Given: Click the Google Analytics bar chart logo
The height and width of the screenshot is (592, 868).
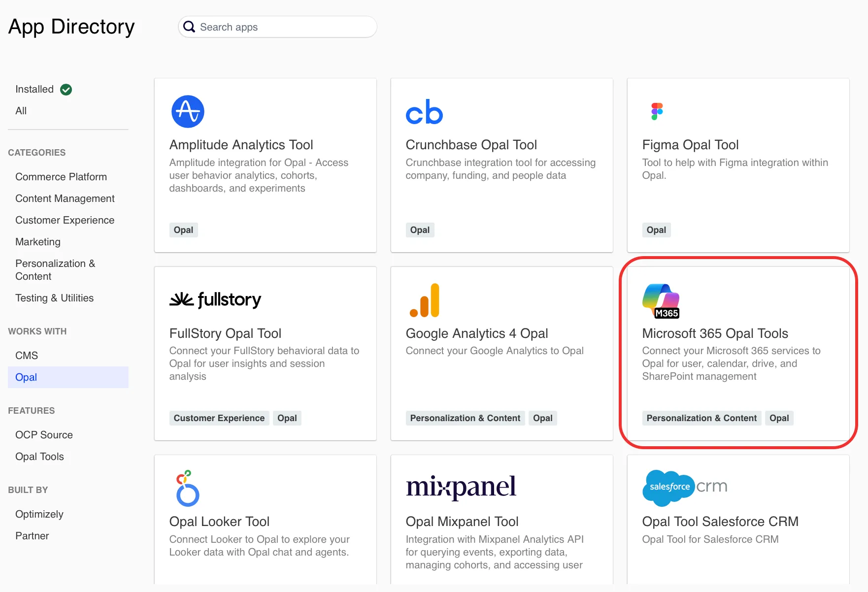Looking at the screenshot, I should click(425, 300).
